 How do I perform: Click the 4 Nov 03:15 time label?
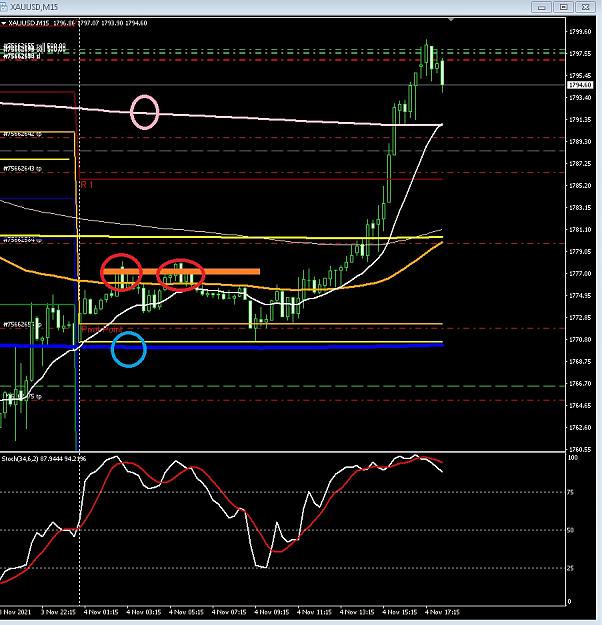pyautogui.click(x=144, y=612)
